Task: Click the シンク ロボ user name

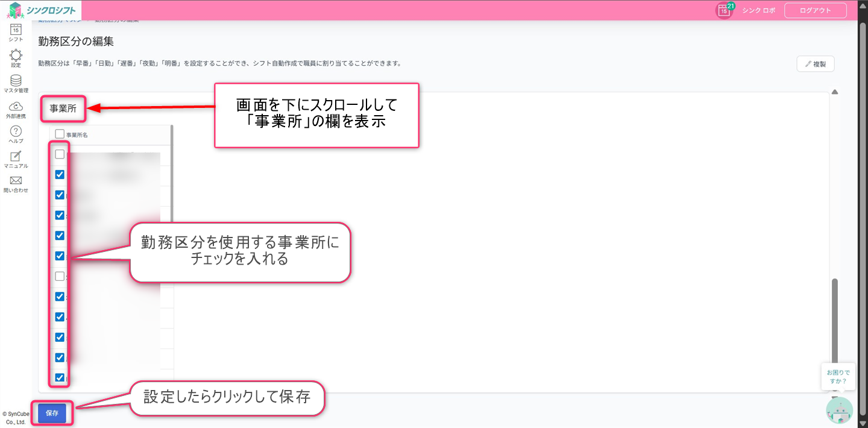Action: click(758, 11)
